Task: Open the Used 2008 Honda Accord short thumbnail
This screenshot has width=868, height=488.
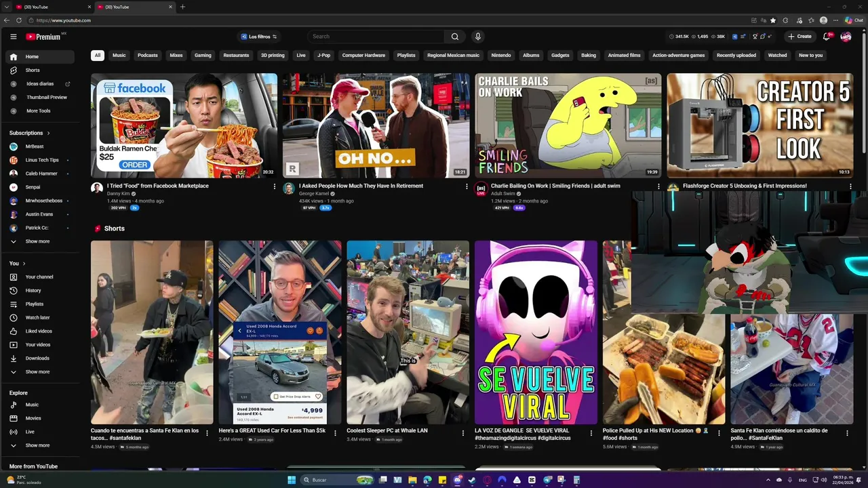Action: click(280, 332)
